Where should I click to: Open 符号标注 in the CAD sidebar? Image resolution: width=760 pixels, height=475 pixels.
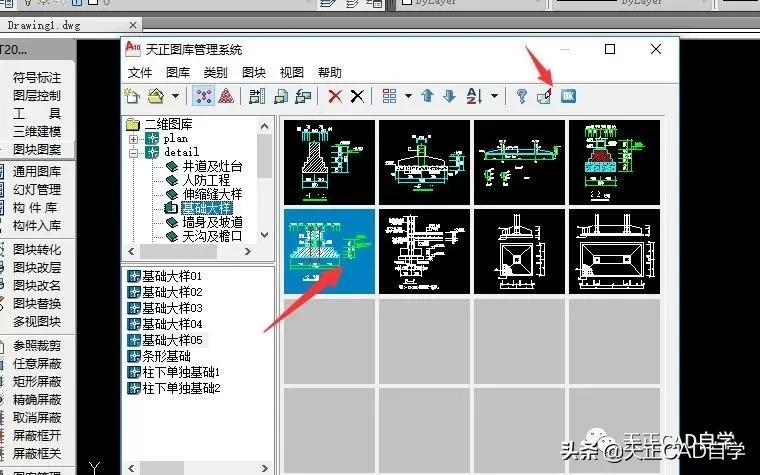[x=37, y=78]
